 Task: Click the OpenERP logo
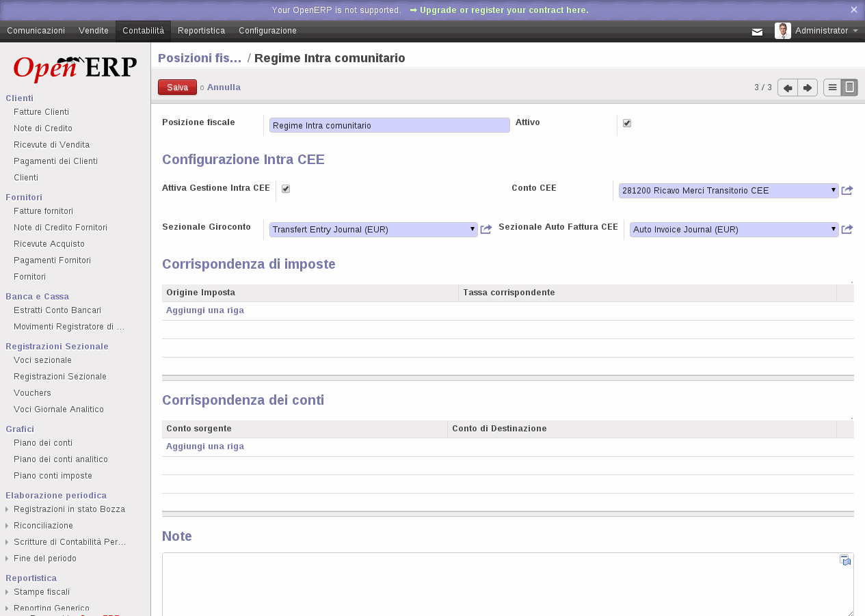tap(75, 68)
